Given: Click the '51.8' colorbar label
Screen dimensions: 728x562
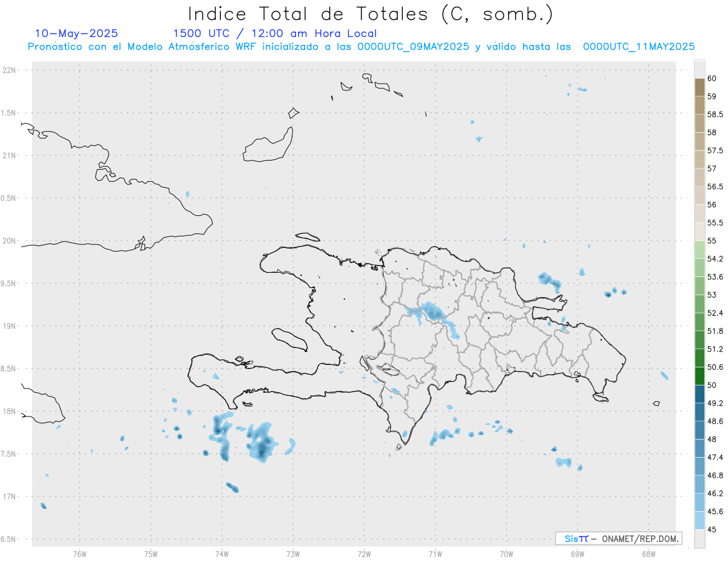Looking at the screenshot, I should [715, 331].
